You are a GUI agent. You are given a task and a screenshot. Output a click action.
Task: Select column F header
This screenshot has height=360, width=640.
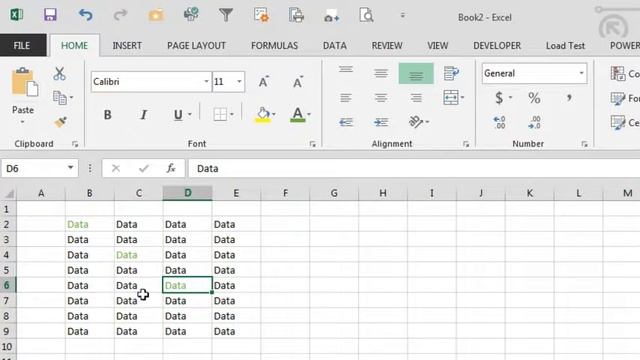tap(285, 193)
